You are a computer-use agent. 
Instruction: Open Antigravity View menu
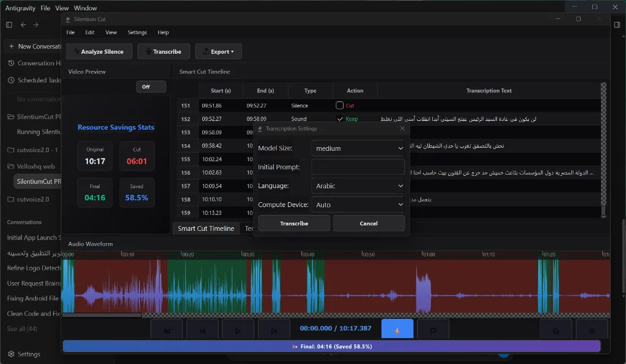(62, 8)
